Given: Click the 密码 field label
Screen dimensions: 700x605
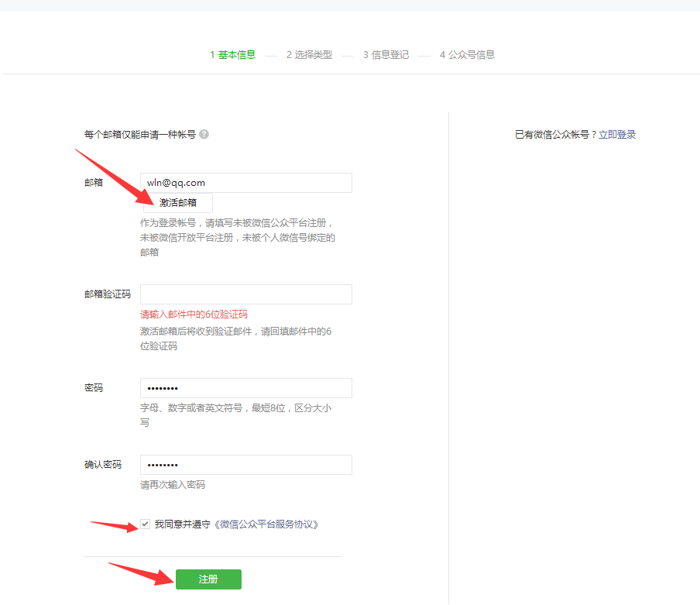Looking at the screenshot, I should pos(94,387).
